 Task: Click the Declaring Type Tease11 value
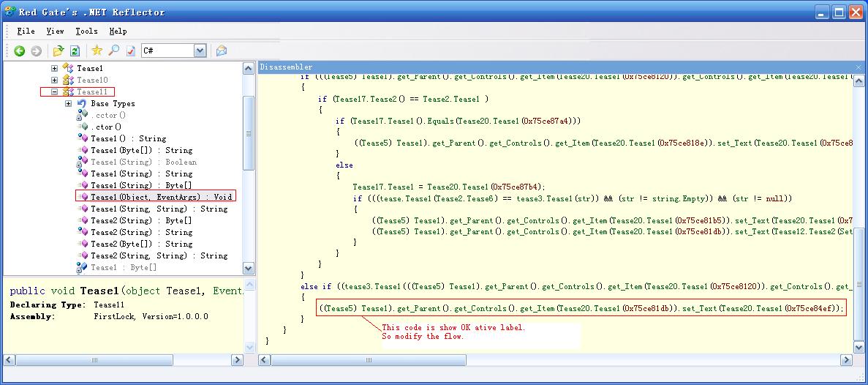pyautogui.click(x=109, y=304)
